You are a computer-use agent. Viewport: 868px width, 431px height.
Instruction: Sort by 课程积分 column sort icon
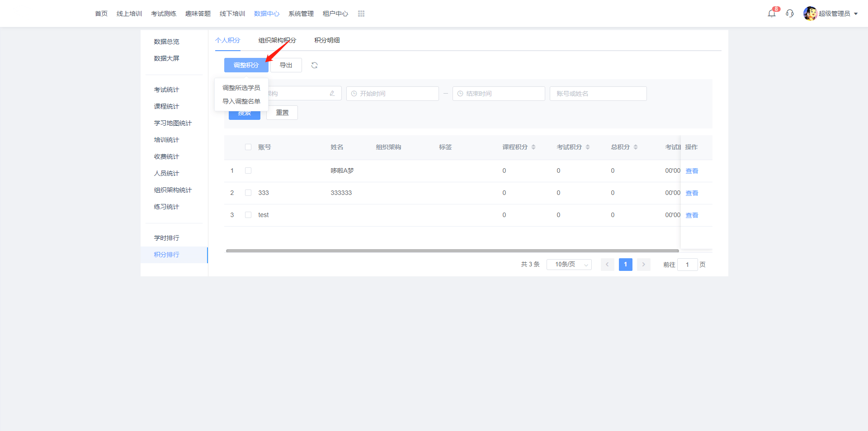[533, 147]
